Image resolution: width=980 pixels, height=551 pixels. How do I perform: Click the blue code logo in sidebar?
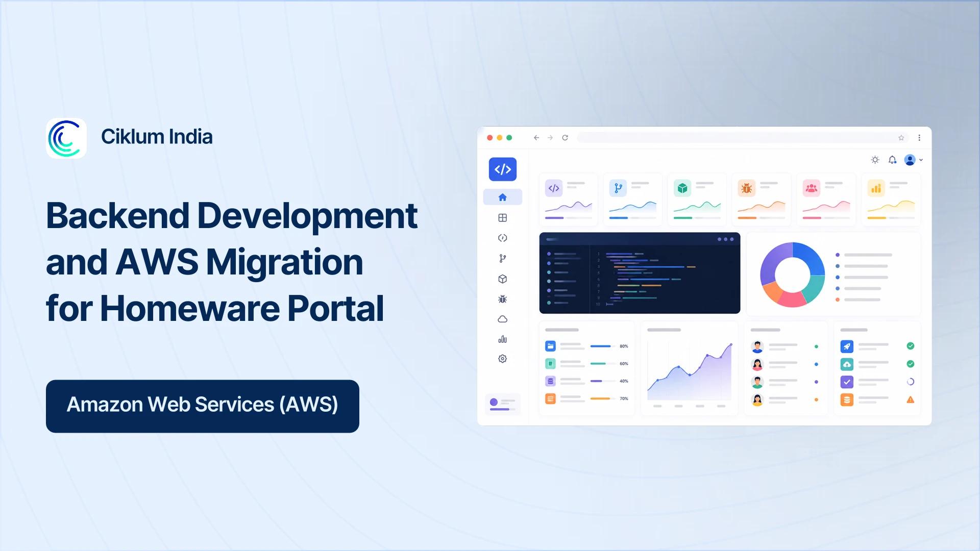(x=503, y=169)
